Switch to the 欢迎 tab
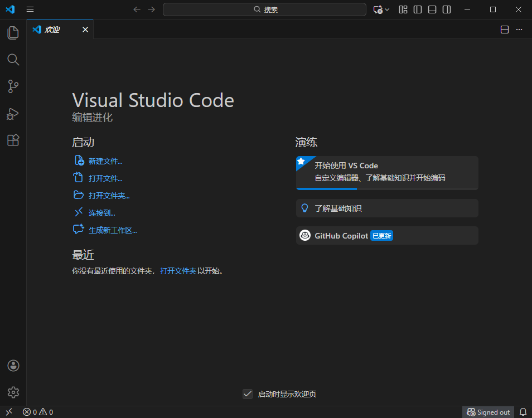 pyautogui.click(x=53, y=30)
